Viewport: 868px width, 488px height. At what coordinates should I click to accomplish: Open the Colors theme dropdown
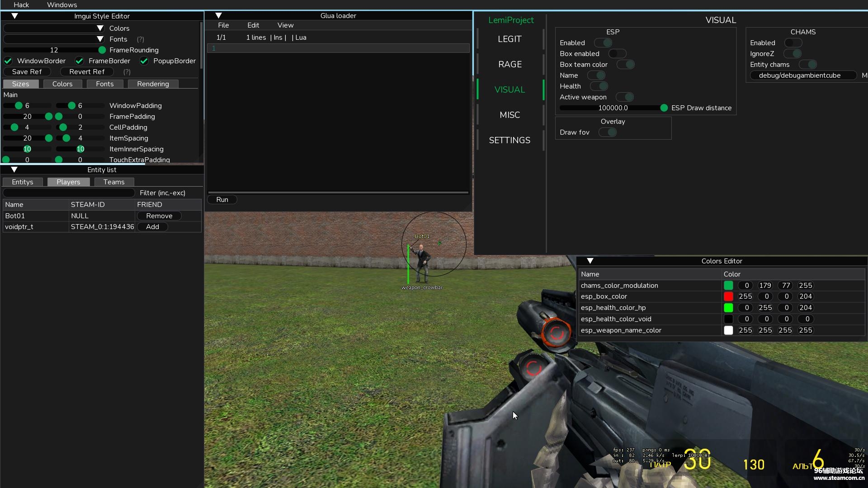click(x=54, y=28)
